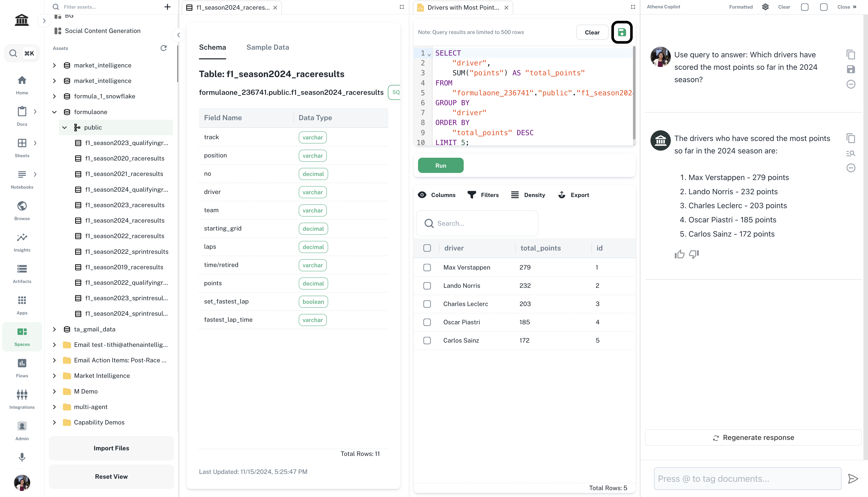This screenshot has height=497, width=868.
Task: Expand the ta_gmail_data database
Action: [54, 329]
